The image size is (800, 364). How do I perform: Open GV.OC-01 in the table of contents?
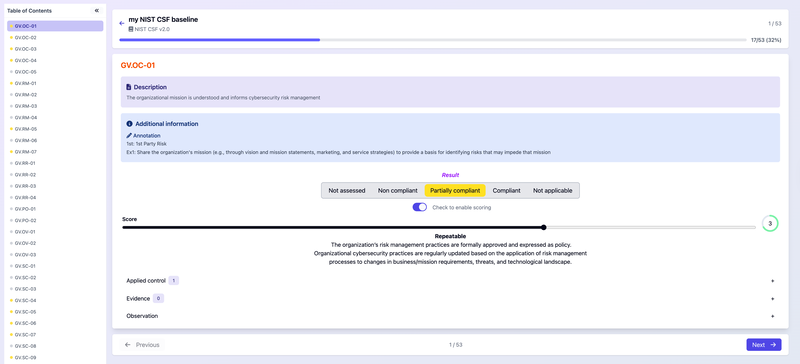(55, 26)
